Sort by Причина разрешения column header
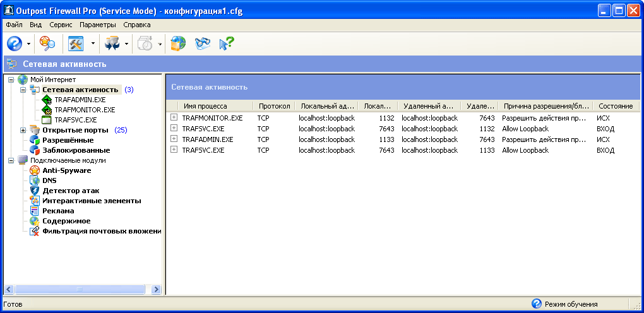The image size is (644, 313). [546, 106]
